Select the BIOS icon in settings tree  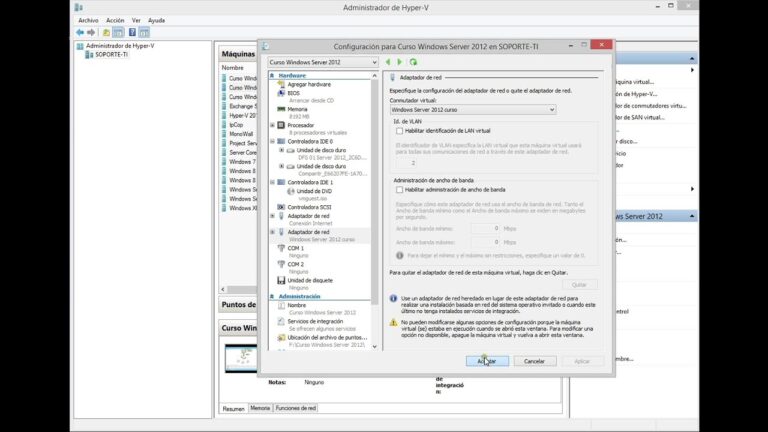click(x=281, y=93)
